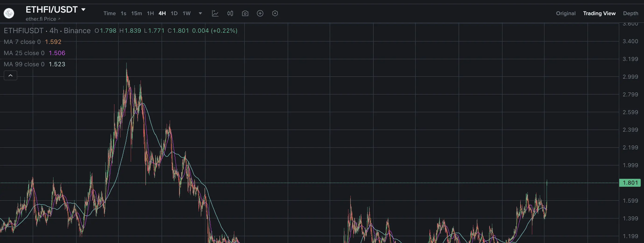The height and width of the screenshot is (243, 644).
Task: Open the candlestick chart style icon
Action: point(230,13)
